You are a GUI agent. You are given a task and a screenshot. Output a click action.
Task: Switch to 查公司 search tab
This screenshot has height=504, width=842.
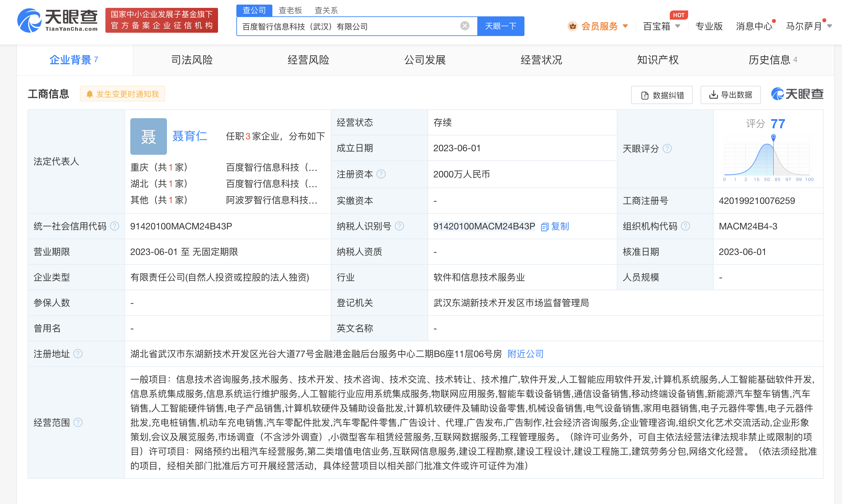click(x=254, y=10)
